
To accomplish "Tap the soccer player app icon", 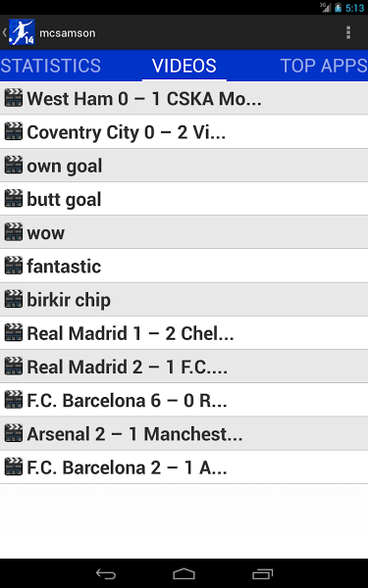I will point(22,32).
